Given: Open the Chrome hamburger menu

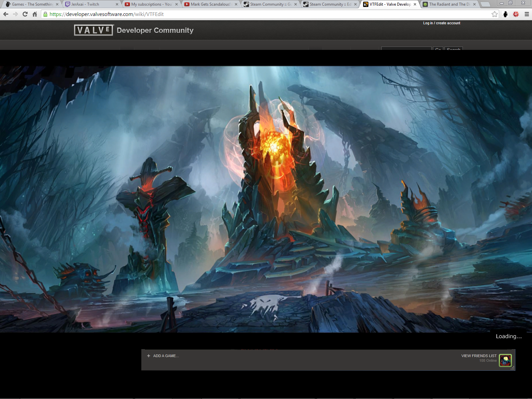Looking at the screenshot, I should pyautogui.click(x=527, y=14).
